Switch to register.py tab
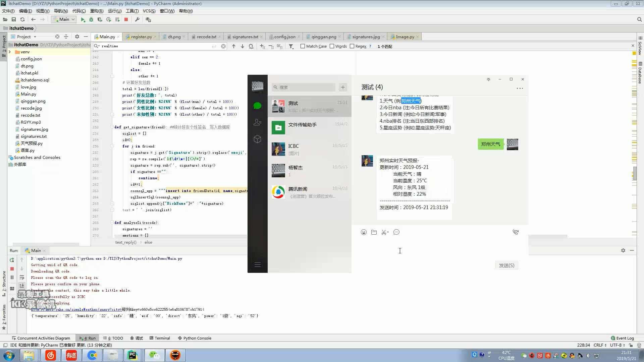This screenshot has height=362, width=644. coord(141,37)
